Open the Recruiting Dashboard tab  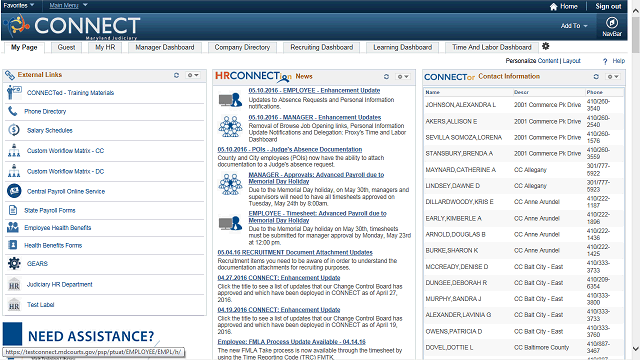pos(322,47)
